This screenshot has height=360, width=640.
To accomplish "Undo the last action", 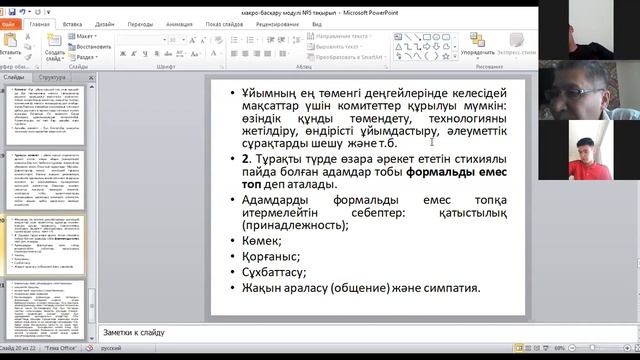I will [23, 12].
